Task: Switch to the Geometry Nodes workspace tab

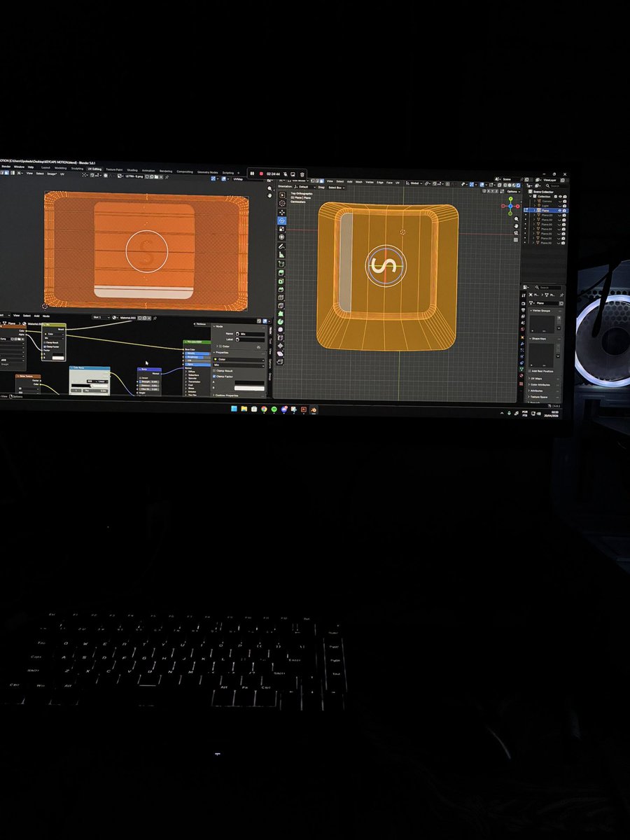Action: coord(207,171)
